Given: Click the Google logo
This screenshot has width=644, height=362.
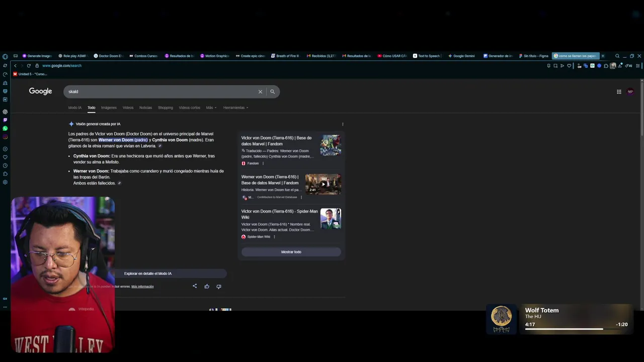Looking at the screenshot, I should (x=40, y=91).
